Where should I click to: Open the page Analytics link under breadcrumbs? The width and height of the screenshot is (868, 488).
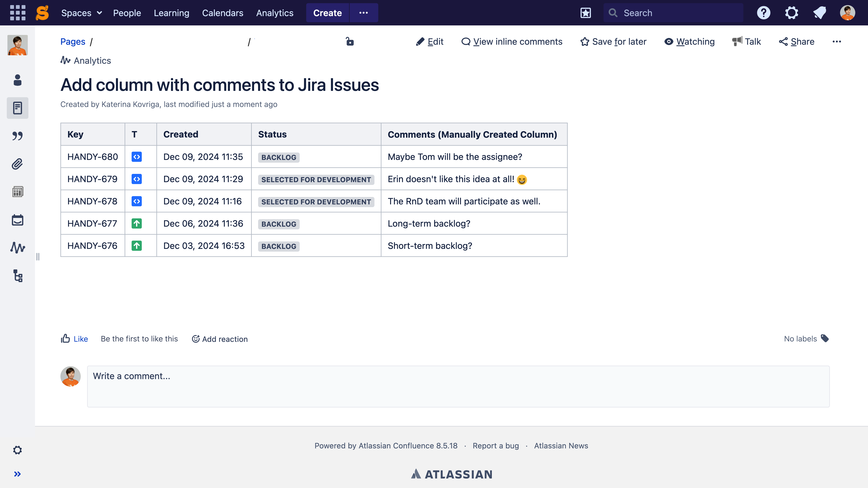[x=86, y=61]
